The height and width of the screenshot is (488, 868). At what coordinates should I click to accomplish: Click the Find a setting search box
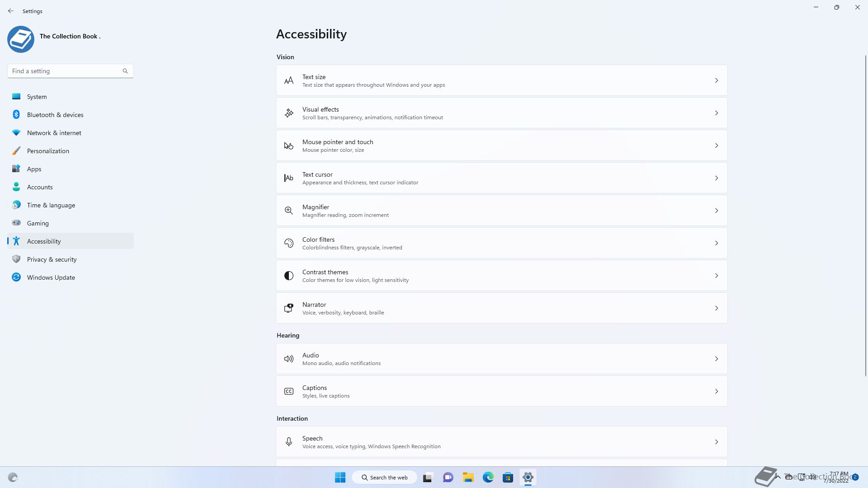coord(71,71)
